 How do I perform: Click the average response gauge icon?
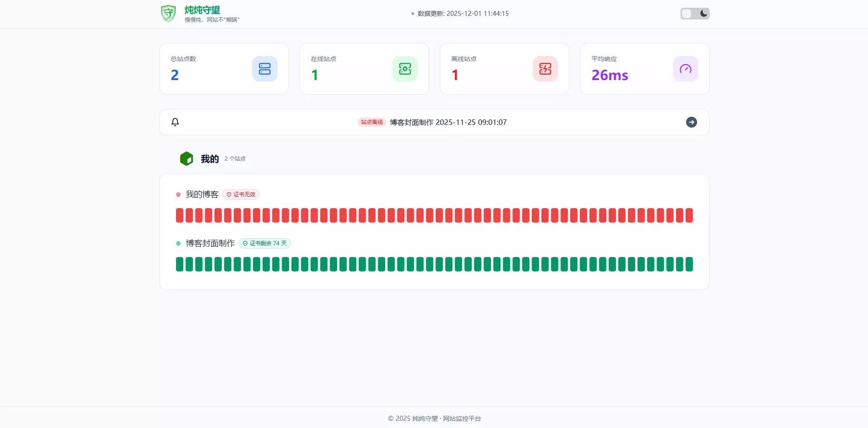point(685,69)
